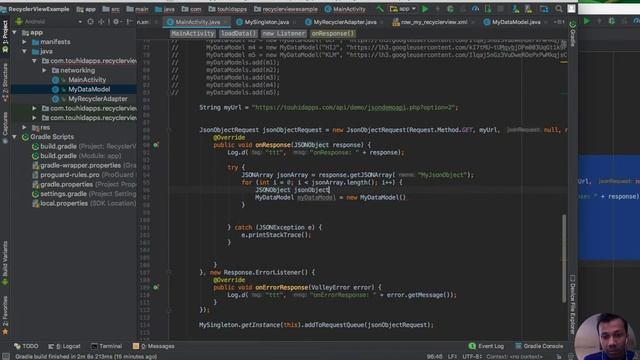Click Scroll from Source icon in Project panel
This screenshot has width=640, height=360.
90,22
